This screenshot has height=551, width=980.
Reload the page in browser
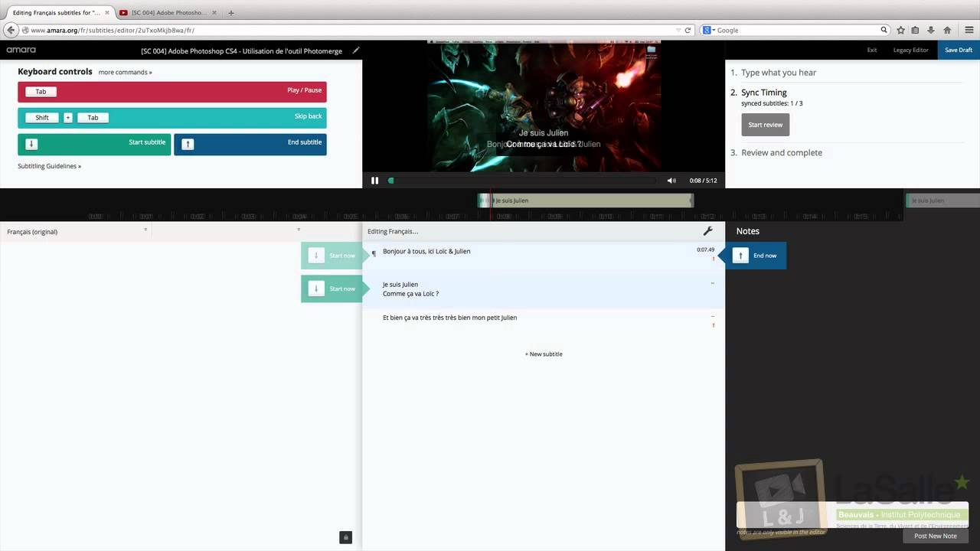(688, 30)
